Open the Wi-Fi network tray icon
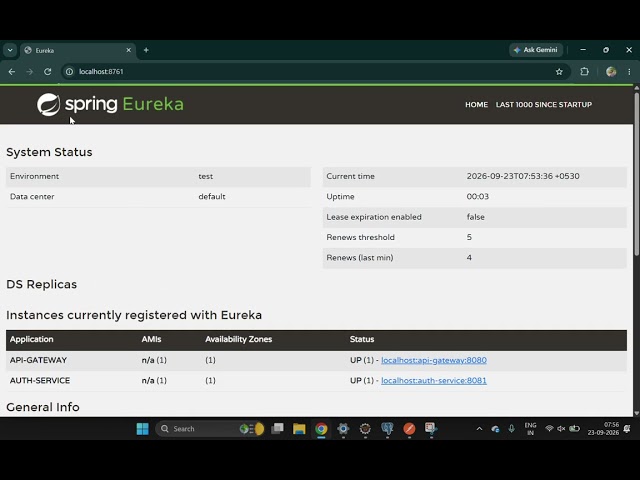Screen dimensions: 640x480 point(549,429)
